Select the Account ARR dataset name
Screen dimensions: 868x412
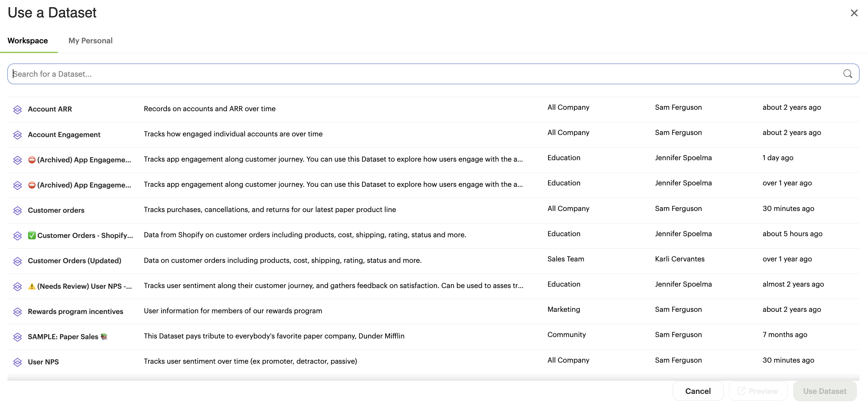(x=50, y=109)
